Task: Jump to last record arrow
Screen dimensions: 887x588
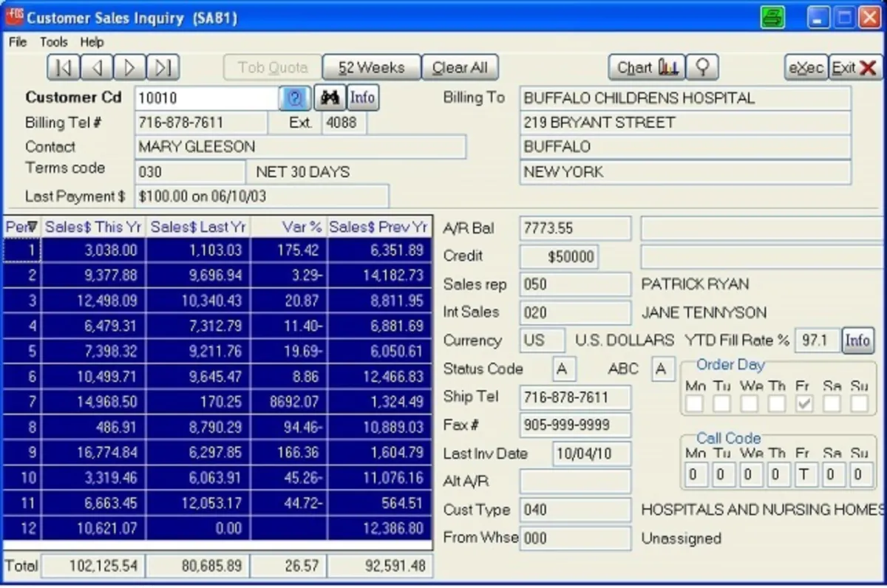Action: click(x=163, y=68)
